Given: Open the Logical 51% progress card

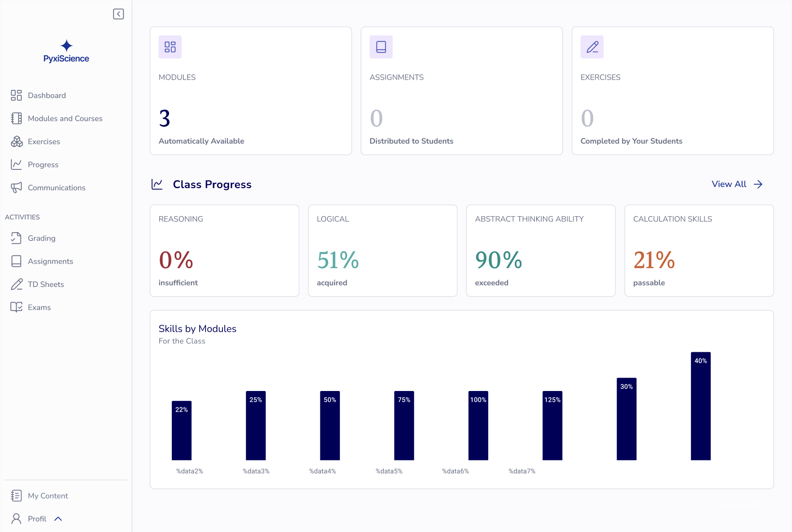Looking at the screenshot, I should (383, 250).
